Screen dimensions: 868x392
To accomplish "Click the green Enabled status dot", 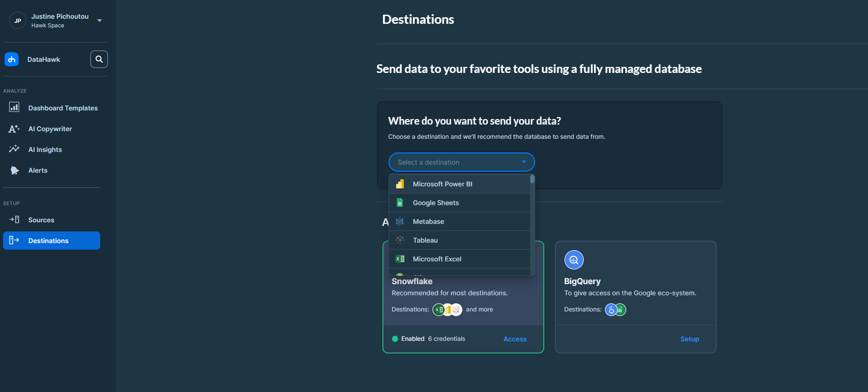I will 395,339.
